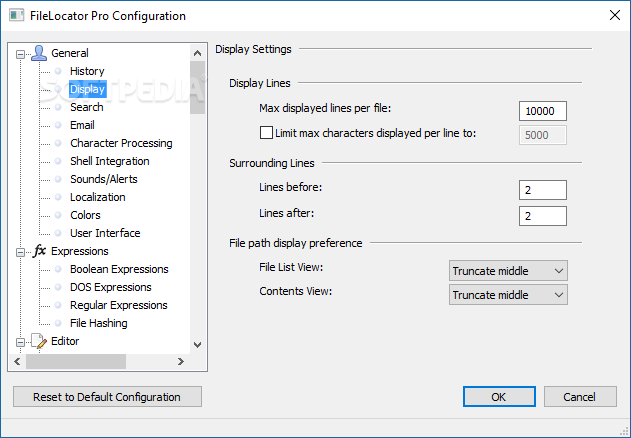Screen dimensions: 631x438
Task: Click the Editor pencil page icon
Action: coord(39,341)
